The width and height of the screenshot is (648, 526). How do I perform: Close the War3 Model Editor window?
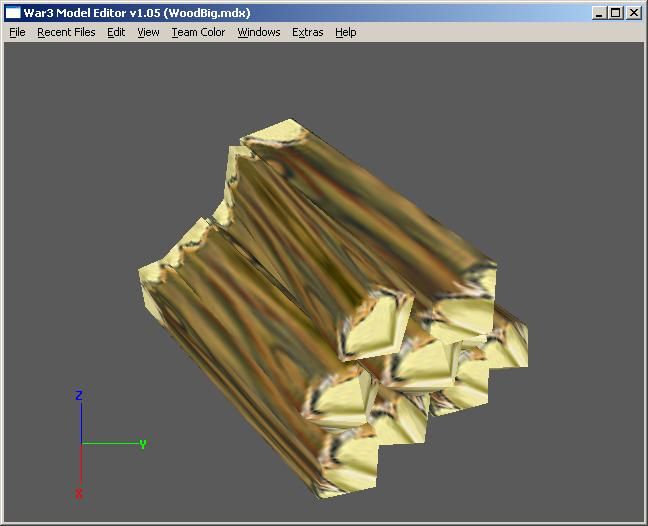click(634, 13)
